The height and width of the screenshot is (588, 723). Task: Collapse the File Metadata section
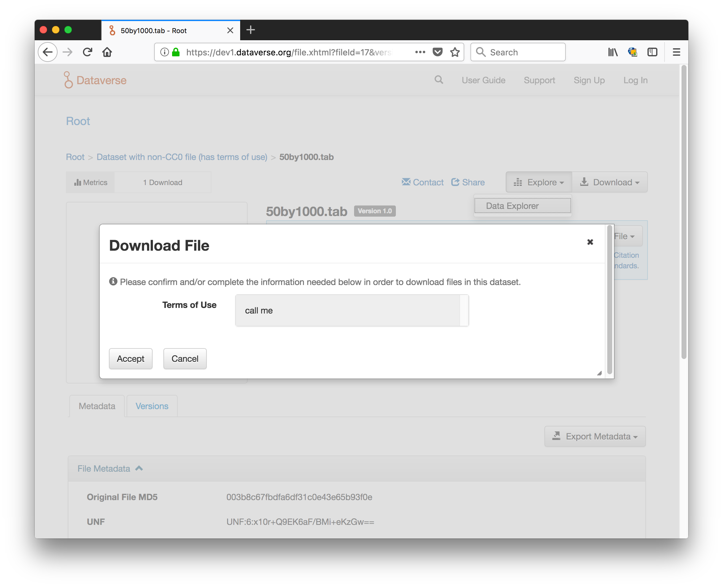[x=110, y=469]
